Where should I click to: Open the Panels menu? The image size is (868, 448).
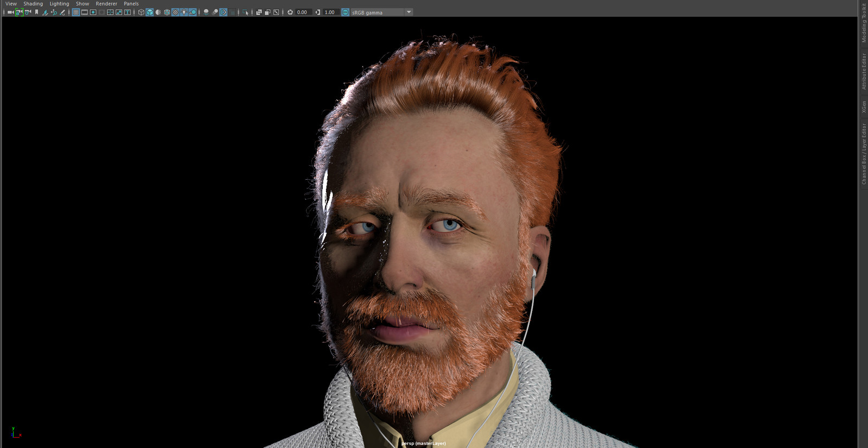[x=131, y=3]
